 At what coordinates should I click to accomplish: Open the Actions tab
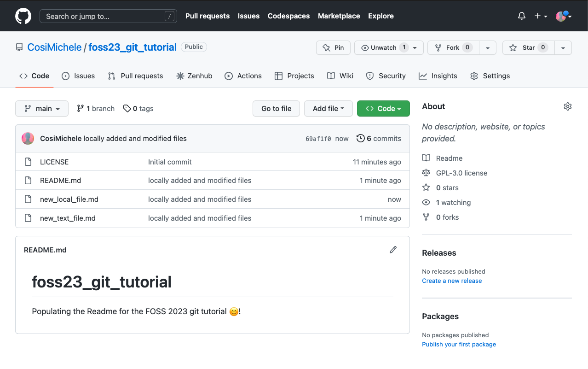243,76
